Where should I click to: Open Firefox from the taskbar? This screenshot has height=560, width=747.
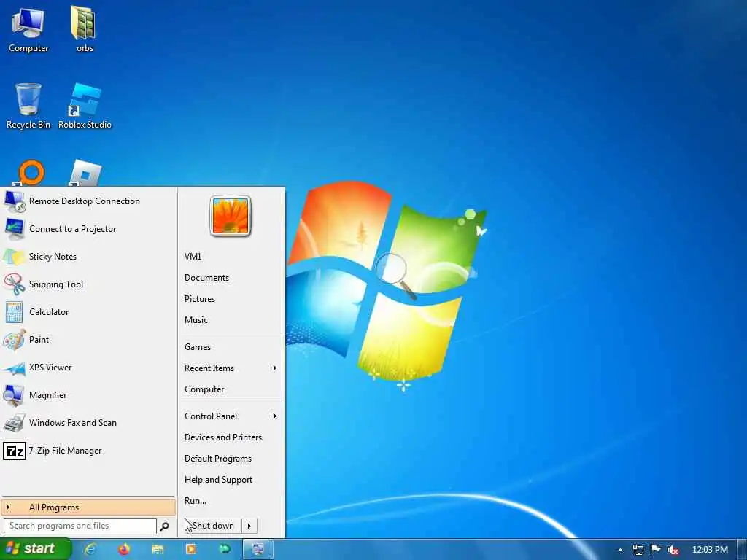[x=124, y=550]
